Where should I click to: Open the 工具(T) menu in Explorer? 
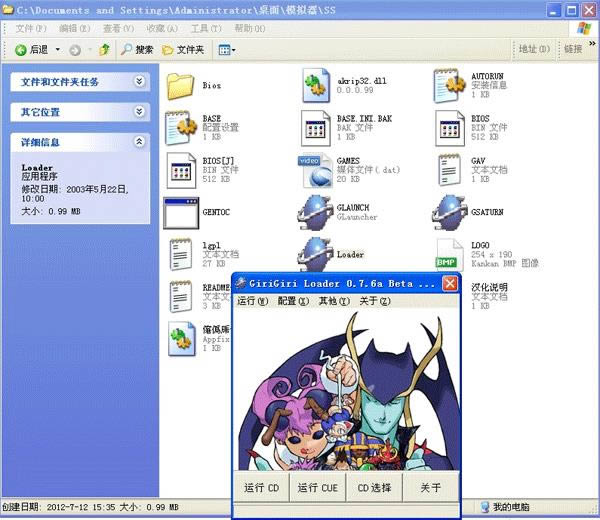point(206,29)
